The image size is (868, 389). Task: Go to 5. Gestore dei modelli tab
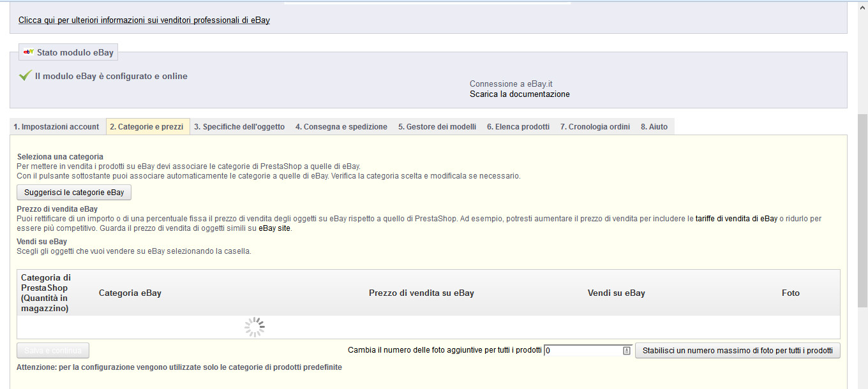[x=437, y=127]
